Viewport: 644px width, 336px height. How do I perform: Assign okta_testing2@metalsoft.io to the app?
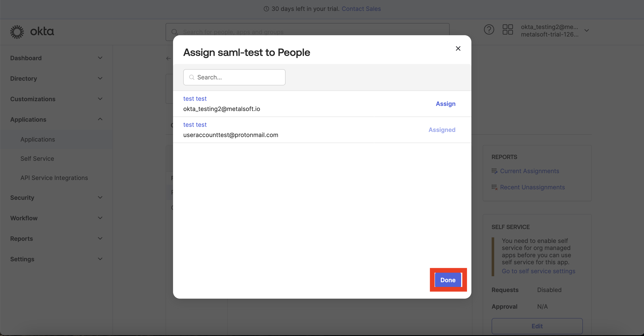point(446,104)
